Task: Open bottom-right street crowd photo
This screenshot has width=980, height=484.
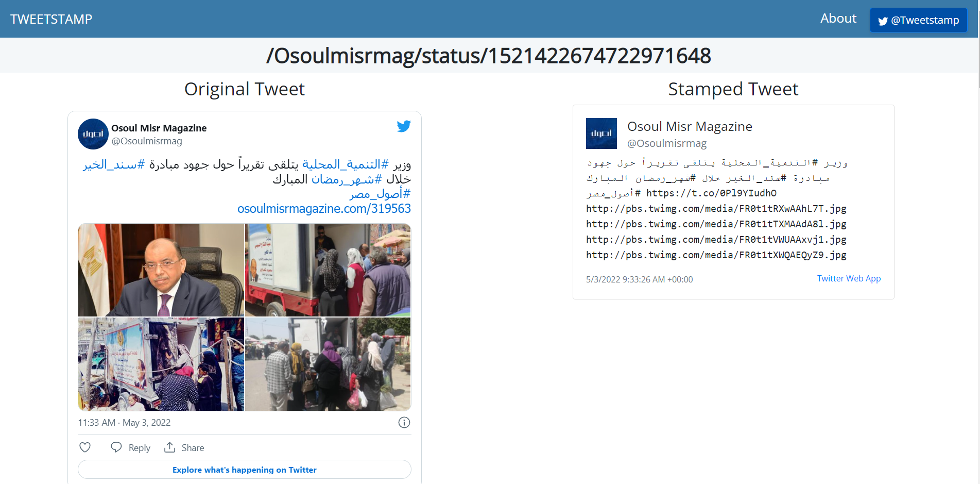Action: (328, 364)
